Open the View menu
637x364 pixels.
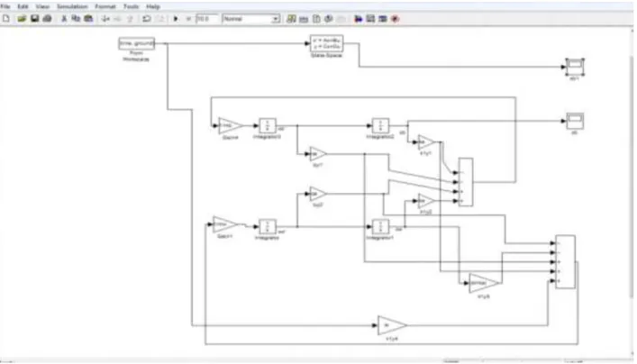(42, 6)
